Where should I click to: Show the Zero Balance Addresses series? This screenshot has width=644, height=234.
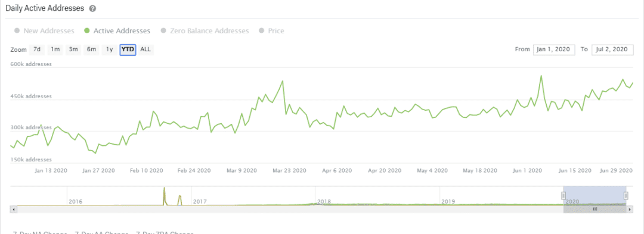coord(205,31)
